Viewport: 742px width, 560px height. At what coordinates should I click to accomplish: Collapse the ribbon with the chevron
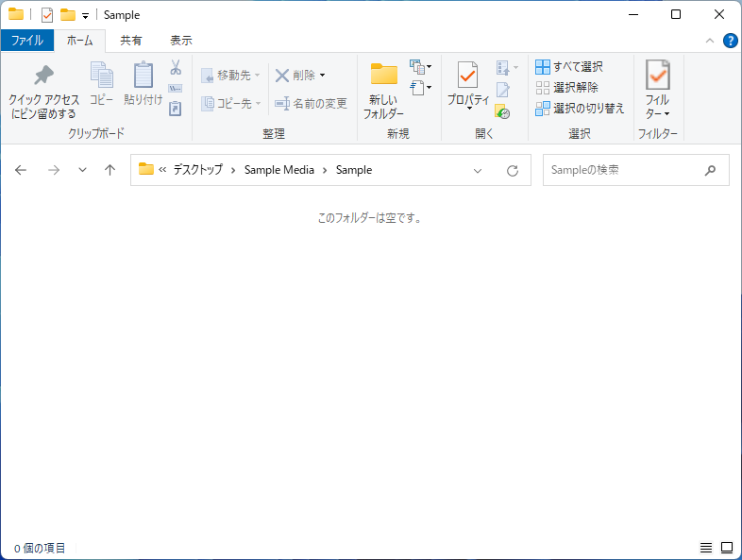pos(709,41)
